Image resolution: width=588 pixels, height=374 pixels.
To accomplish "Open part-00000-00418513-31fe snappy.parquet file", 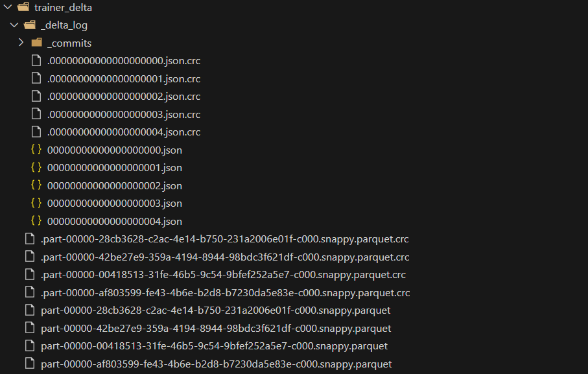I will (x=214, y=346).
